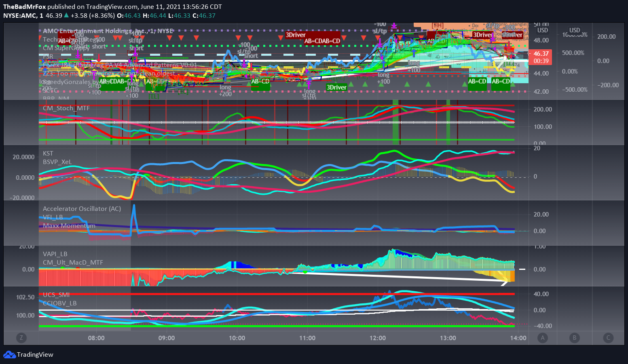628x364 pixels.
Task: Click the red 46.37 current price tag
Action: [x=541, y=53]
